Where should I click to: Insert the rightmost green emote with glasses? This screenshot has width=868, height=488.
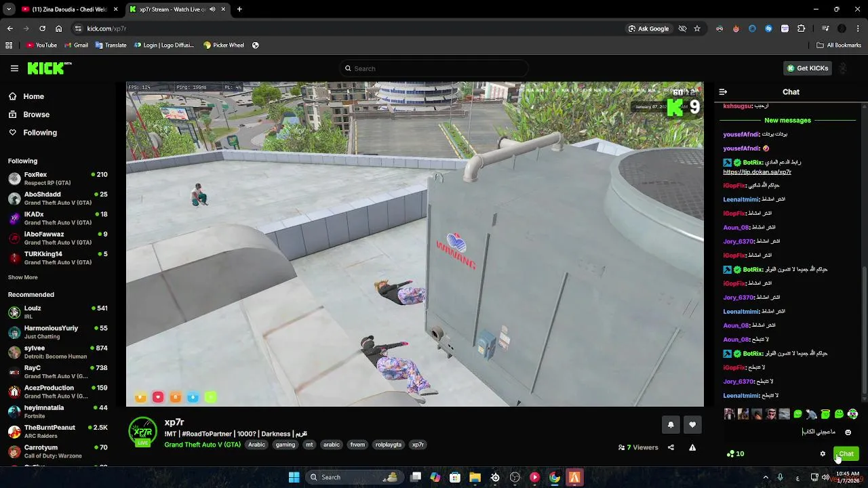tap(852, 414)
